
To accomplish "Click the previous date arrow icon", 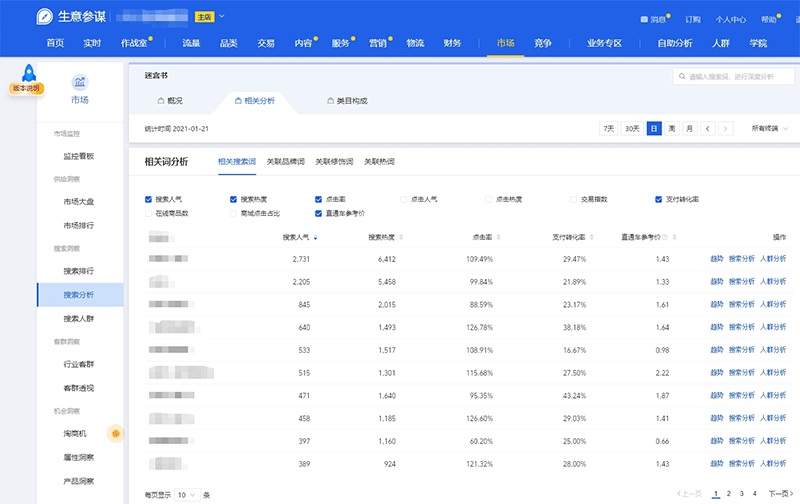I will tap(707, 128).
